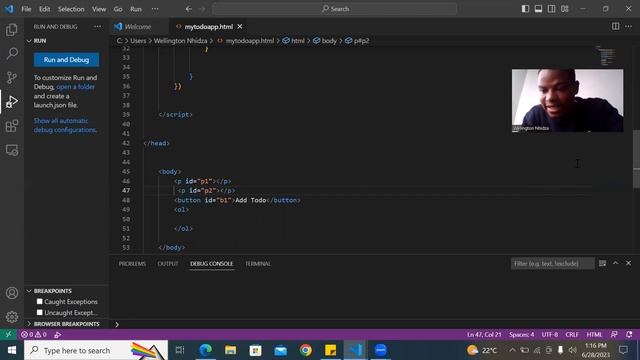Go forward with the navigation arrow
Image resolution: width=640 pixels, height=360 pixels.
[x=202, y=9]
